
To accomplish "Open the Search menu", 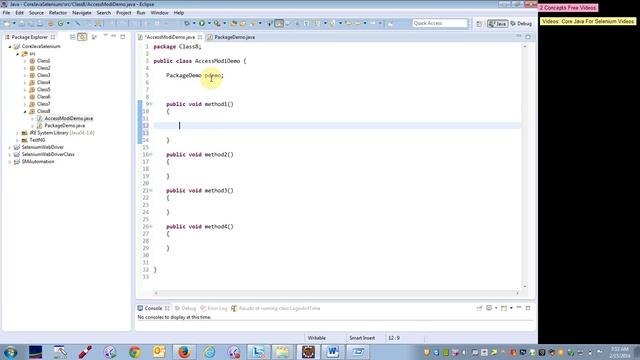I will (104, 13).
